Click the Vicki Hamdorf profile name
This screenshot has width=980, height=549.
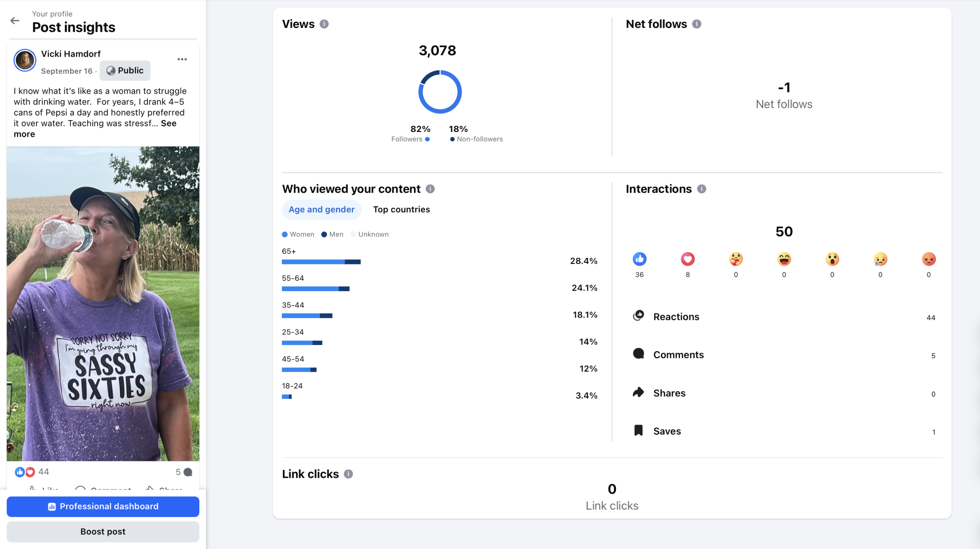[x=70, y=54]
